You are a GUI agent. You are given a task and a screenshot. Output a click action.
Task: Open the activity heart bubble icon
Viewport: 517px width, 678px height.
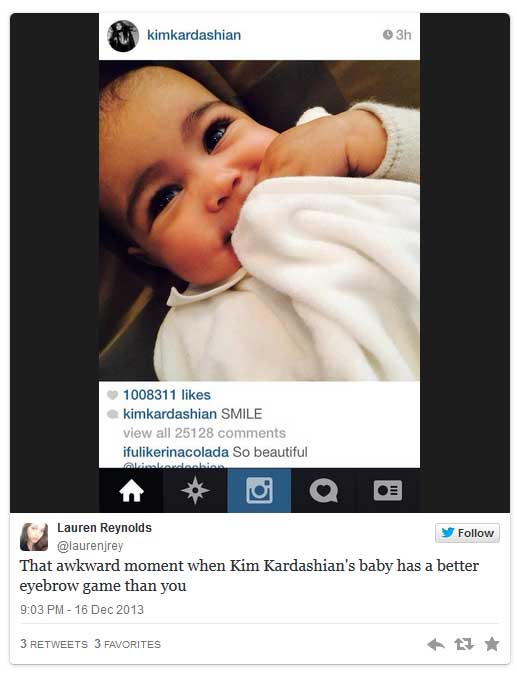pyautogui.click(x=323, y=491)
